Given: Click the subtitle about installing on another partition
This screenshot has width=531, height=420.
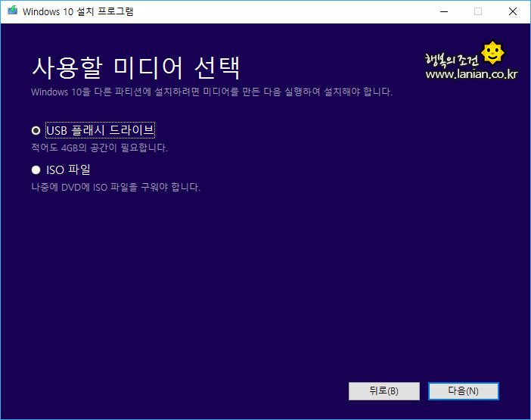Looking at the screenshot, I should pyautogui.click(x=212, y=92).
